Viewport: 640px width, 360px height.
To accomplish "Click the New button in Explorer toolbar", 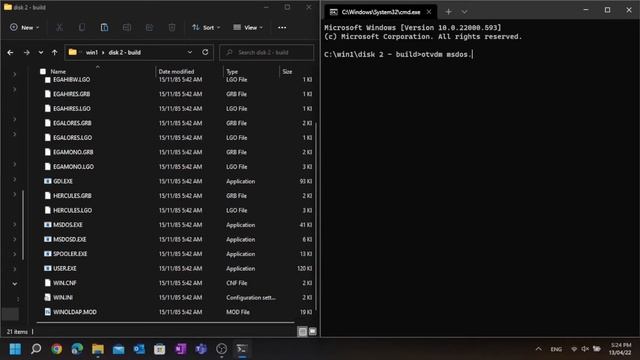I will pyautogui.click(x=24, y=27).
